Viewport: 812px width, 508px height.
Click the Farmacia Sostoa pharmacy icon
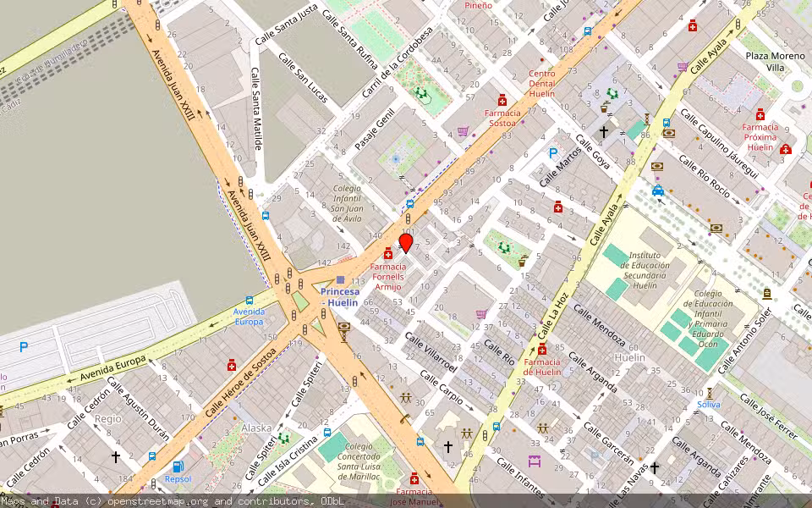(x=502, y=100)
